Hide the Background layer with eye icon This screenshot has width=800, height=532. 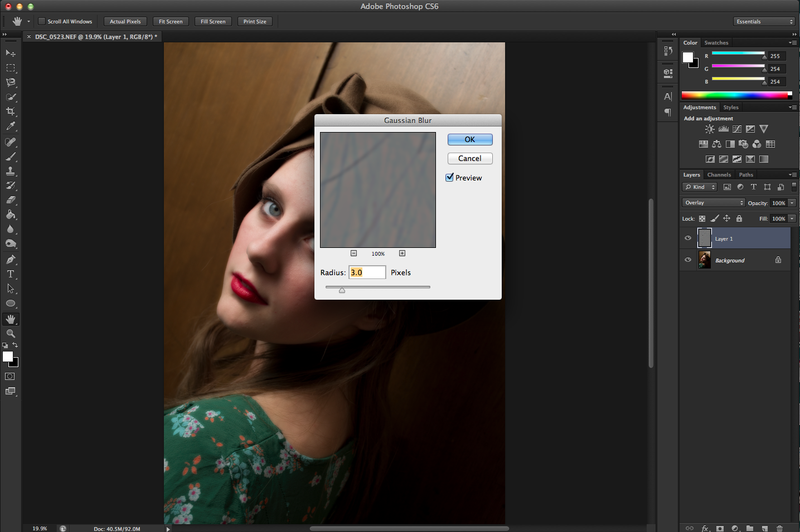[x=688, y=260]
